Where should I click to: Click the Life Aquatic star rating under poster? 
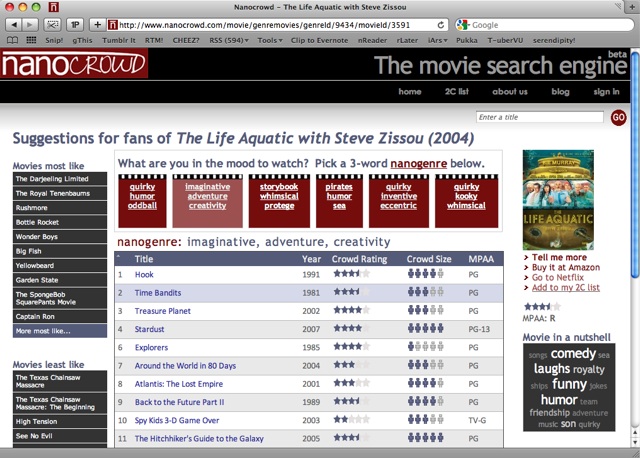(542, 307)
